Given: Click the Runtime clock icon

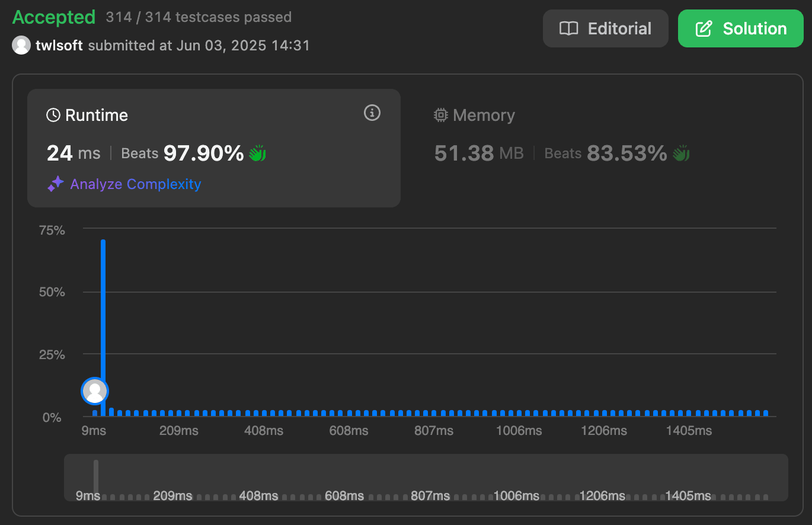Looking at the screenshot, I should pos(53,115).
